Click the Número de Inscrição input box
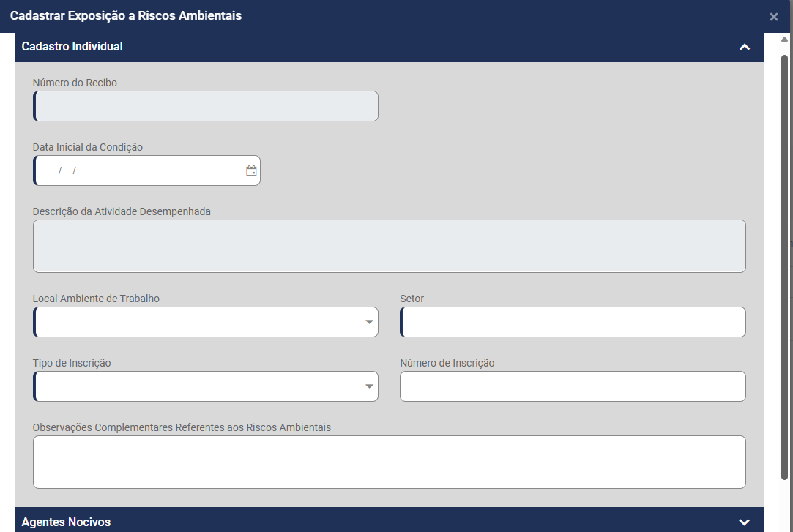793x532 pixels. pyautogui.click(x=573, y=386)
